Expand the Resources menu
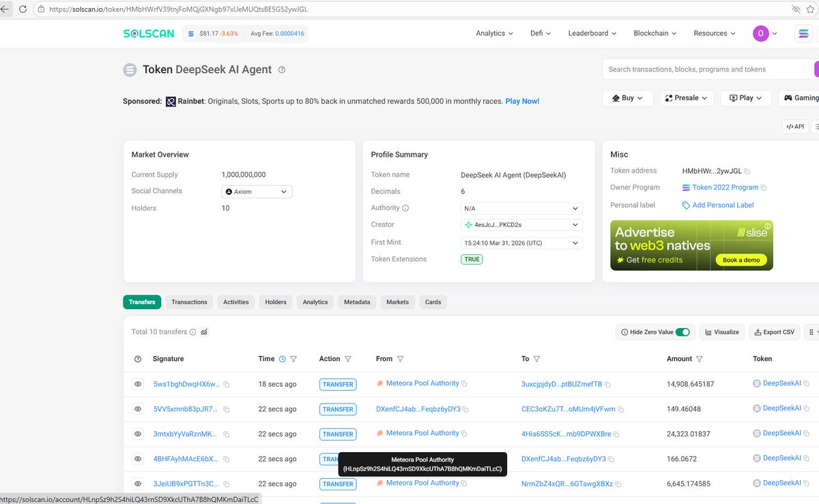 point(715,33)
